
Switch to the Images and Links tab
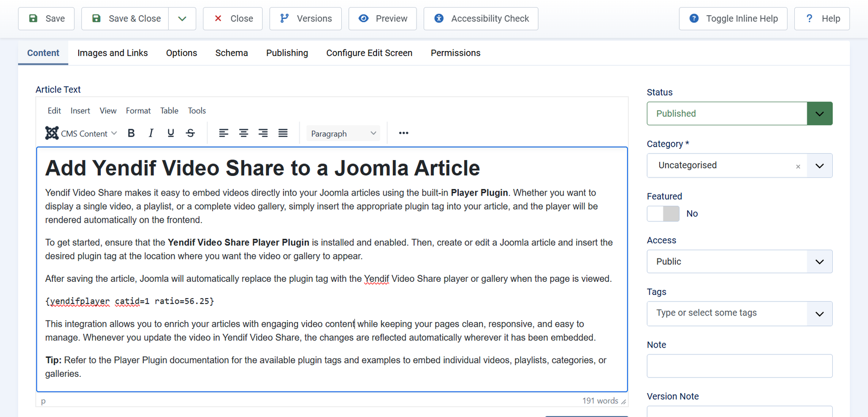click(113, 53)
